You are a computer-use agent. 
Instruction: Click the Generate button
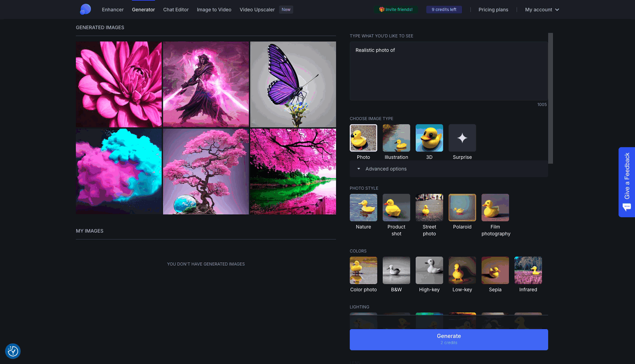tap(449, 339)
